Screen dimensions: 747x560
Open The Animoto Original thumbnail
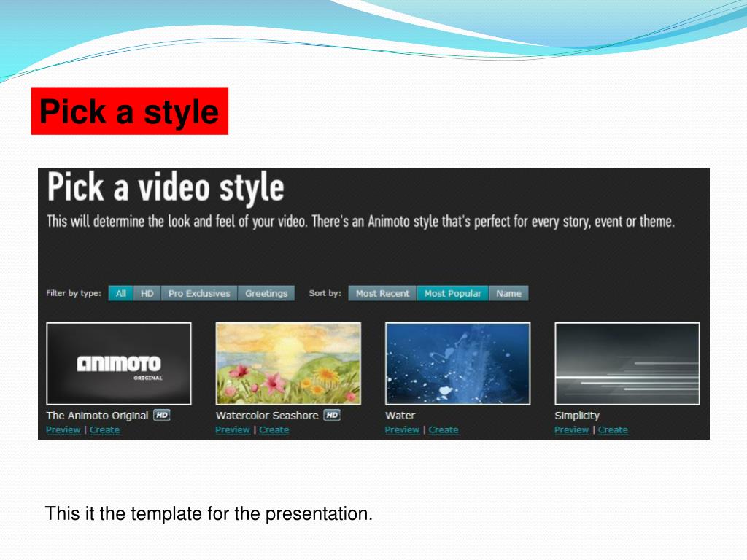(x=119, y=363)
